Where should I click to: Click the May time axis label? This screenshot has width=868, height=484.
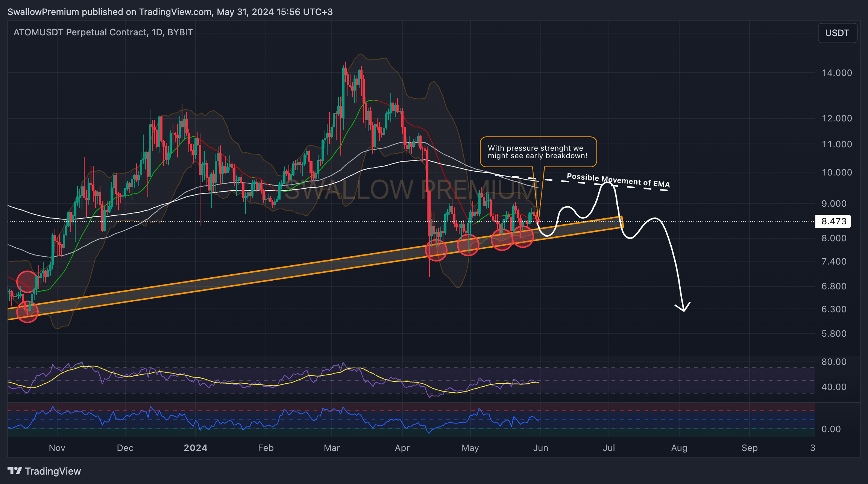pos(470,448)
